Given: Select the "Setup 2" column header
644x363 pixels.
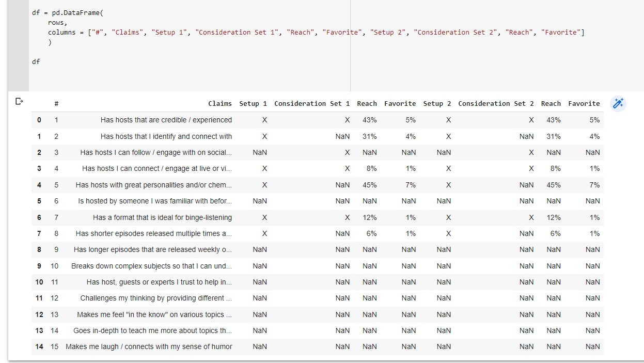Looking at the screenshot, I should tap(437, 103).
